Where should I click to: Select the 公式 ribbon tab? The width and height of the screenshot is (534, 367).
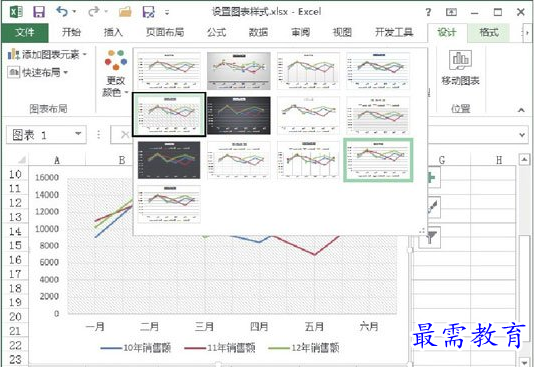pyautogui.click(x=216, y=32)
